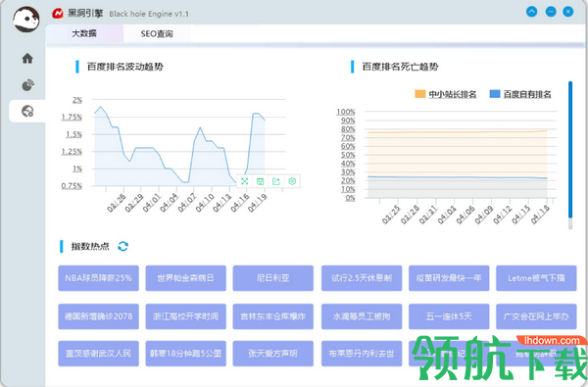Image resolution: width=588 pixels, height=387 pixels.
Task: Close the Black hole Engine window
Action: pyautogui.click(x=568, y=12)
